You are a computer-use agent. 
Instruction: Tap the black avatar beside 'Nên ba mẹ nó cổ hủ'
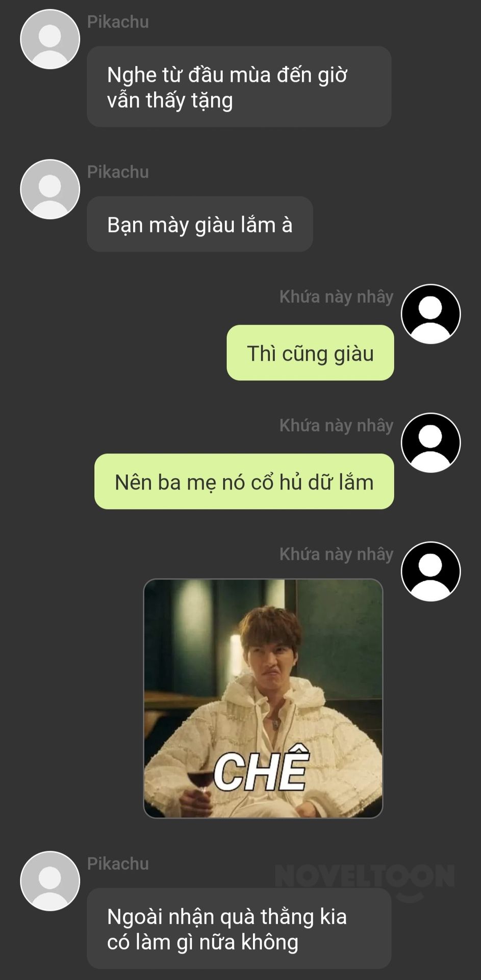click(431, 443)
